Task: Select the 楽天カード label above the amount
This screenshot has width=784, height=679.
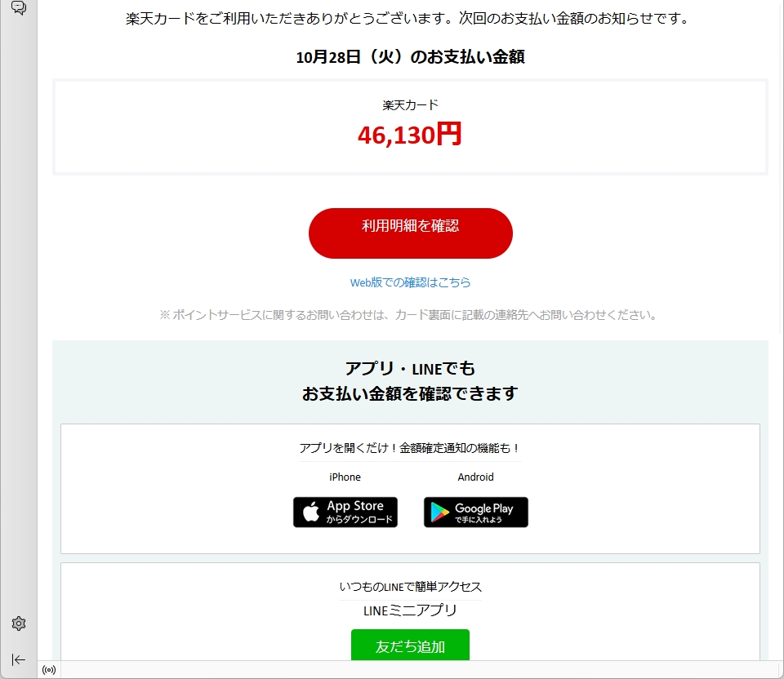Action: 411,105
